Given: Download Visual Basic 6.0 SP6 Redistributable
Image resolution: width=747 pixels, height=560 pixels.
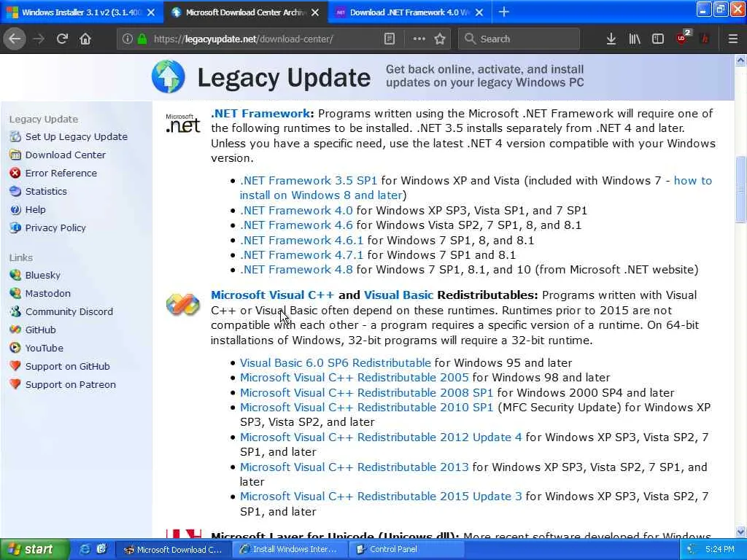Looking at the screenshot, I should pyautogui.click(x=336, y=363).
